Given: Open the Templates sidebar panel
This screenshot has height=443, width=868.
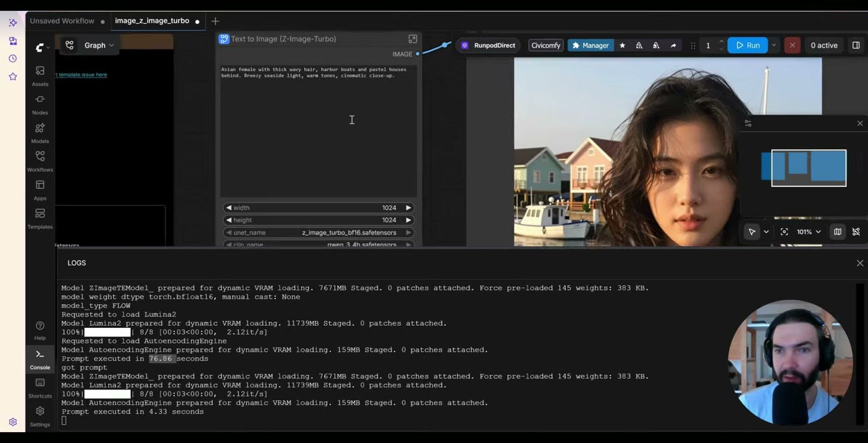Looking at the screenshot, I should (x=40, y=218).
